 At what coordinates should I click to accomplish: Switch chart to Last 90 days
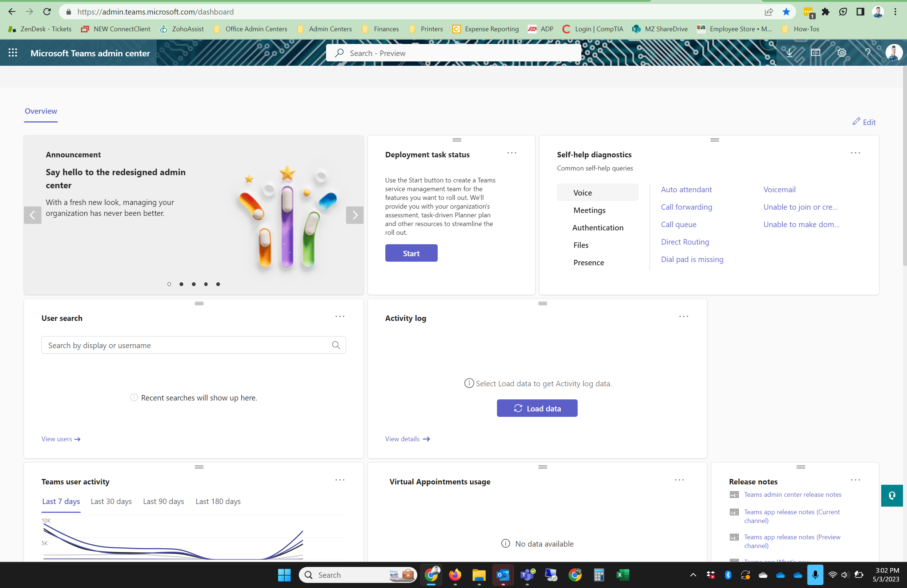[164, 502]
